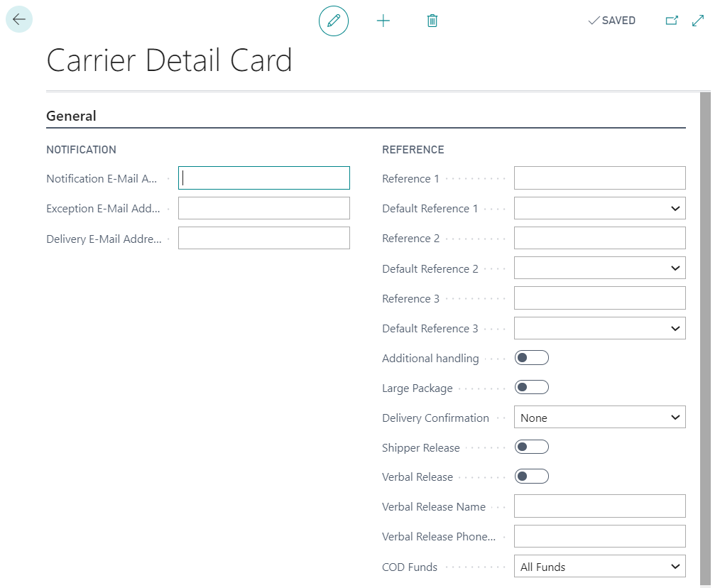Open the Default Reference 1 dropdown
Image resolution: width=720 pixels, height=588 pixels.
(599, 208)
